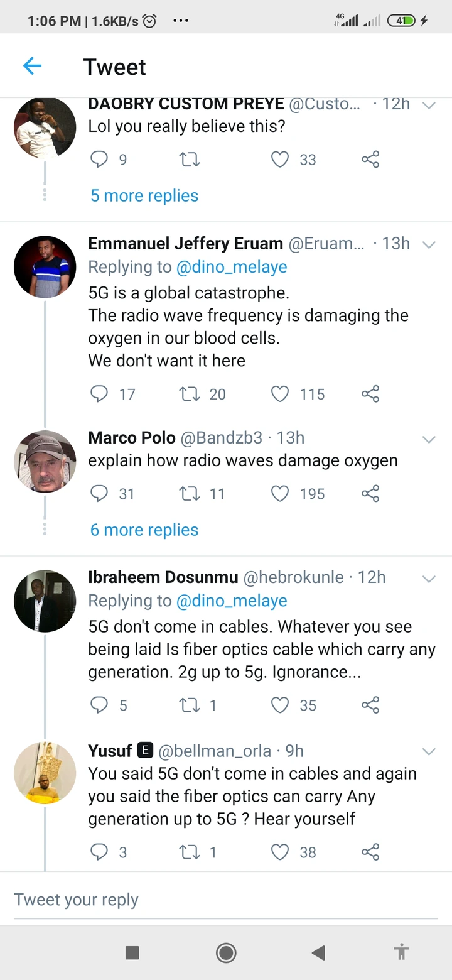Open the dropdown on Yusuf's reply
The width and height of the screenshot is (452, 980).
(x=429, y=751)
